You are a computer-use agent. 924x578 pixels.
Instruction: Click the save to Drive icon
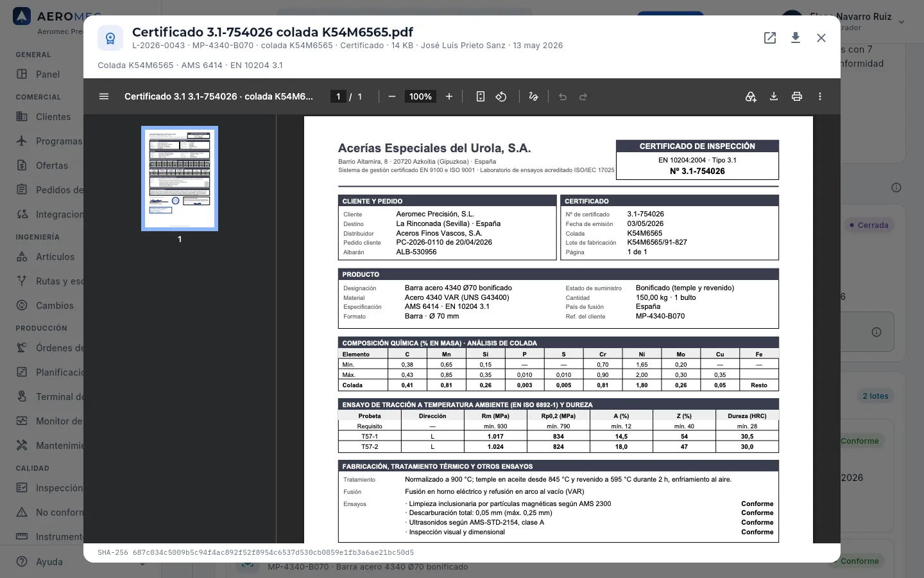click(751, 96)
